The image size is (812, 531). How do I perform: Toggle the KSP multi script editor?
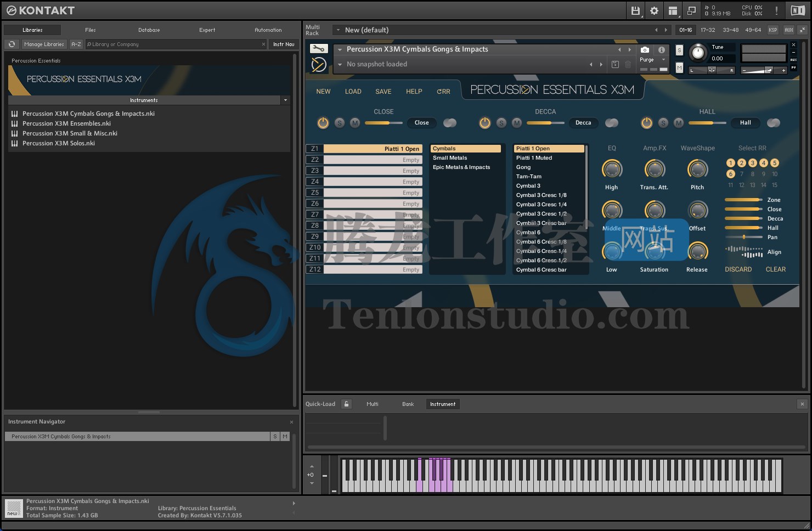point(772,30)
